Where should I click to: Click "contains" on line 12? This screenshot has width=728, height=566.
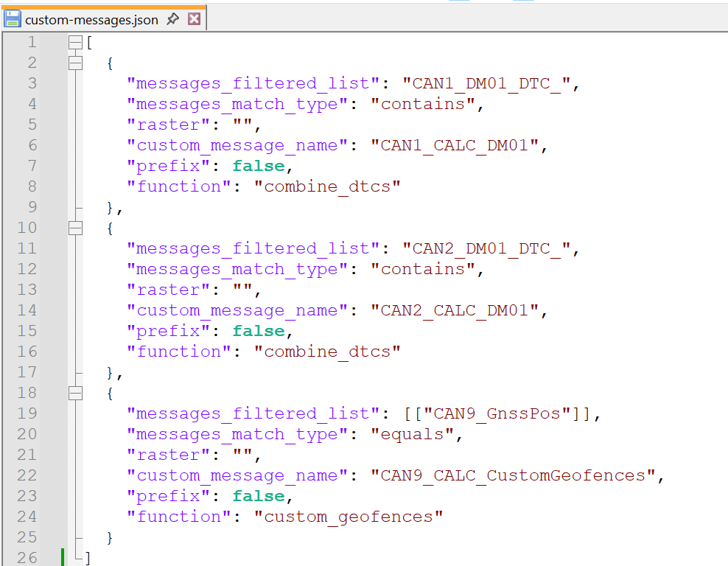coord(423,269)
